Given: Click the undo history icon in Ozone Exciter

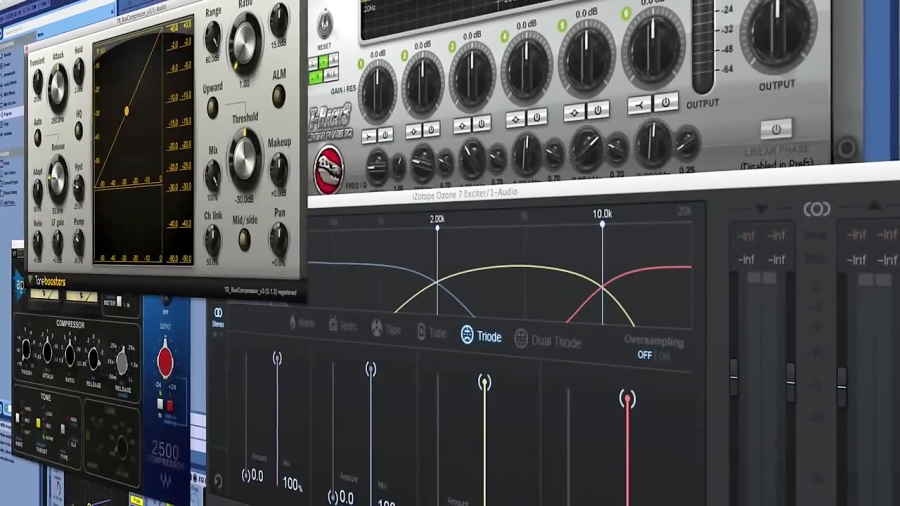Looking at the screenshot, I should [x=218, y=481].
